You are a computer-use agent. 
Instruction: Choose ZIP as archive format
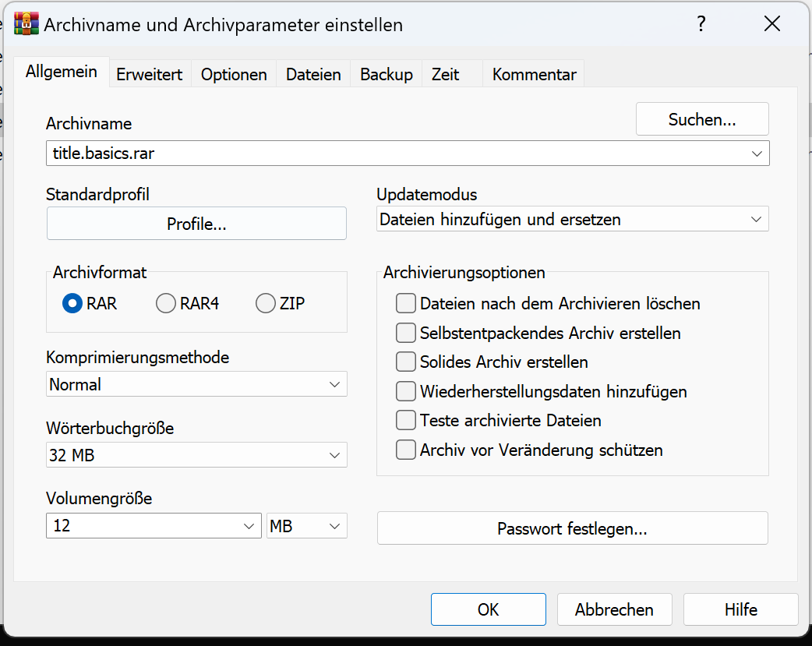pyautogui.click(x=266, y=303)
